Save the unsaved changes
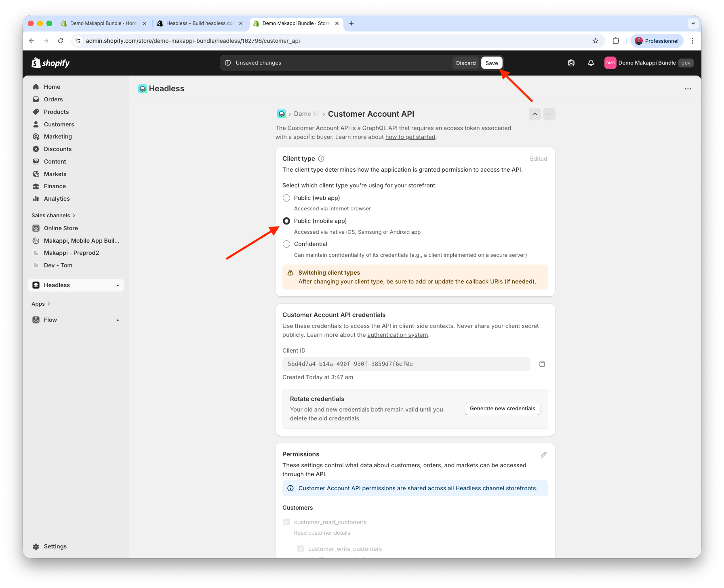 point(491,63)
